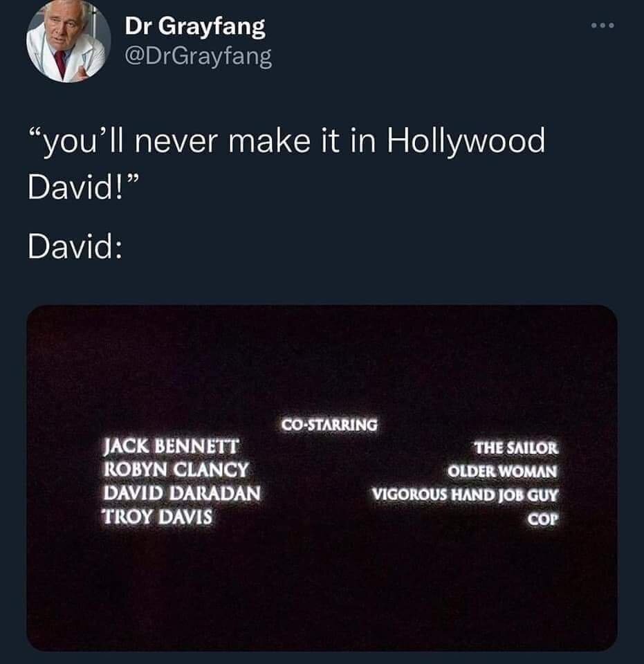
Task: Click the name TROY DAVIS in the credits
Action: [158, 517]
